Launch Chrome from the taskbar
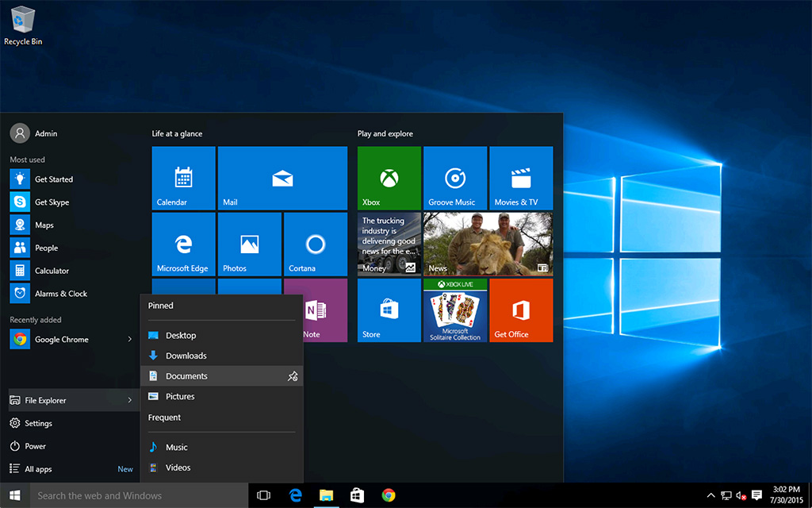The height and width of the screenshot is (508, 812). (x=389, y=495)
